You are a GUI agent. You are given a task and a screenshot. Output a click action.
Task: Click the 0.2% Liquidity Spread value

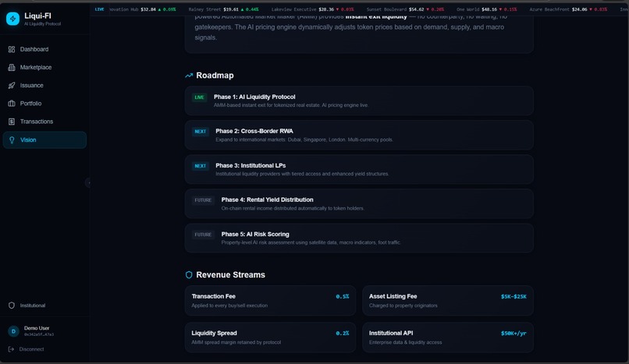coord(342,334)
